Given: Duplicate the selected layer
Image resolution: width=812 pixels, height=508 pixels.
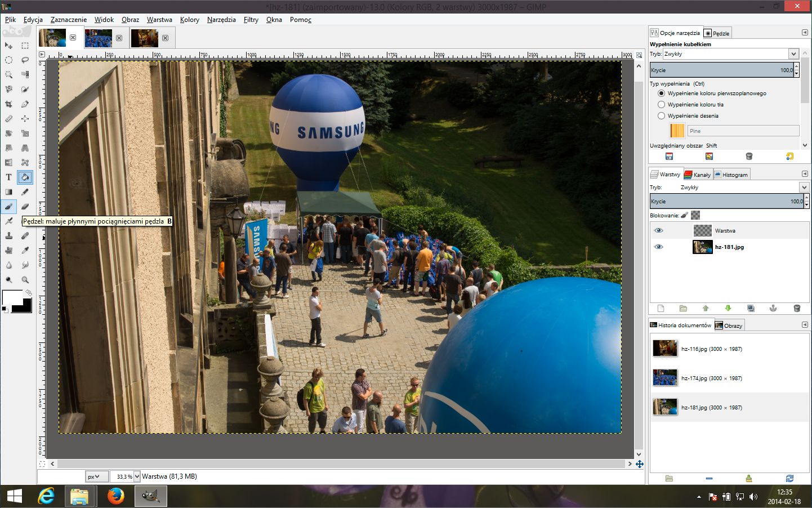Looking at the screenshot, I should click(751, 309).
